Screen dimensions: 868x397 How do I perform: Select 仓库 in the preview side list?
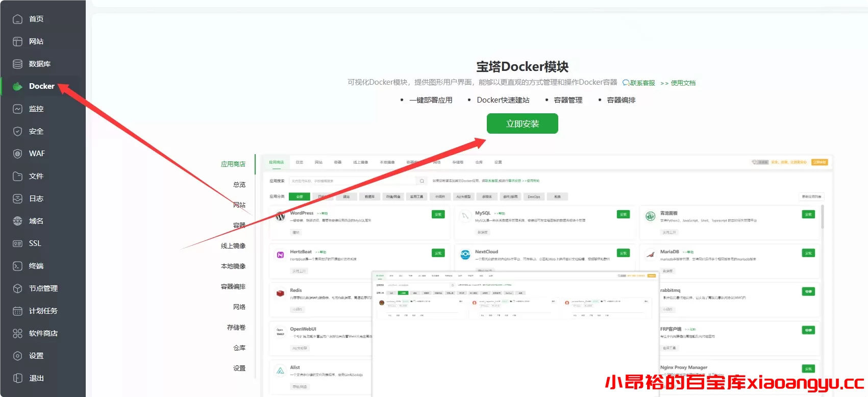point(239,348)
